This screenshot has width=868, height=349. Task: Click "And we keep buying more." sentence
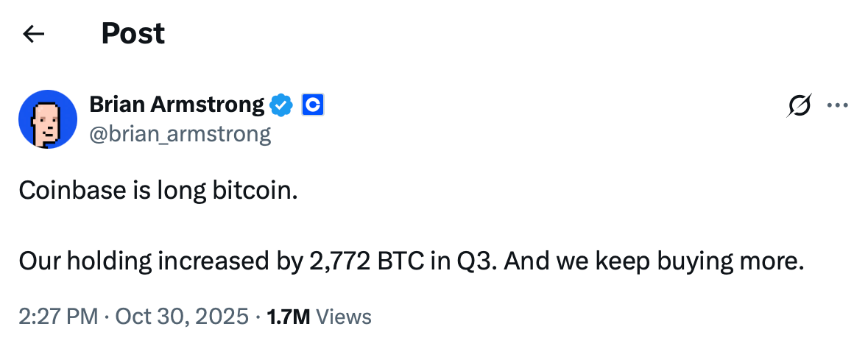[x=653, y=261]
